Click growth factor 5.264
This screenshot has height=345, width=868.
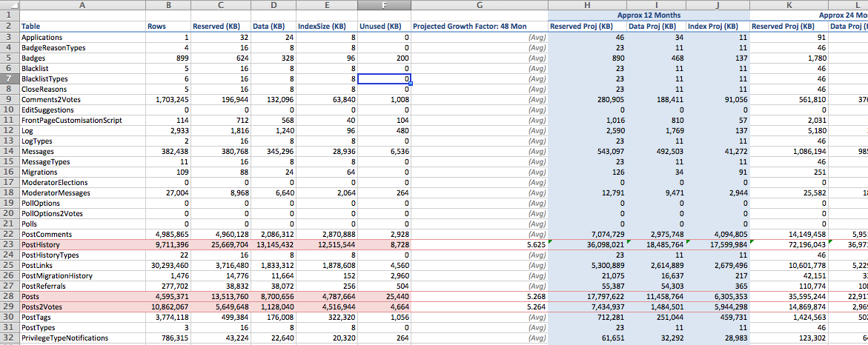(480, 307)
